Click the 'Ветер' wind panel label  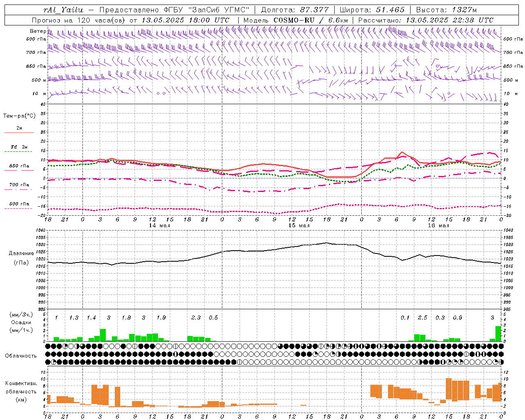(38, 31)
